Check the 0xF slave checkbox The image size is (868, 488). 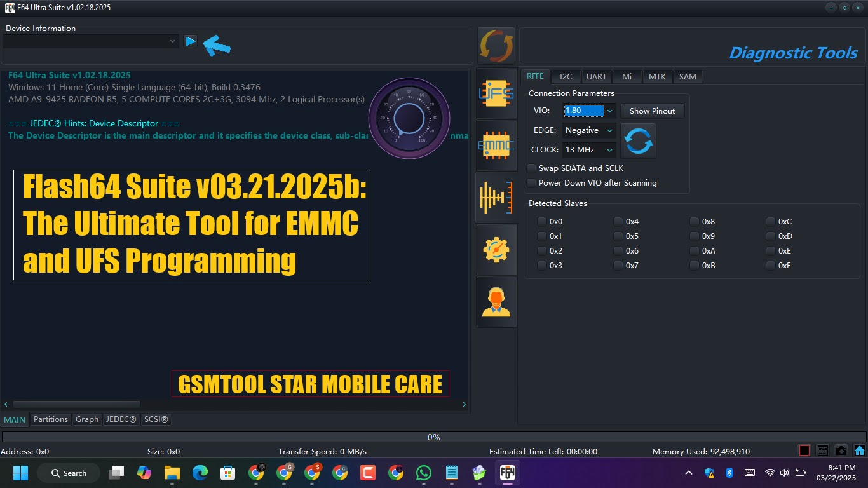[771, 266]
